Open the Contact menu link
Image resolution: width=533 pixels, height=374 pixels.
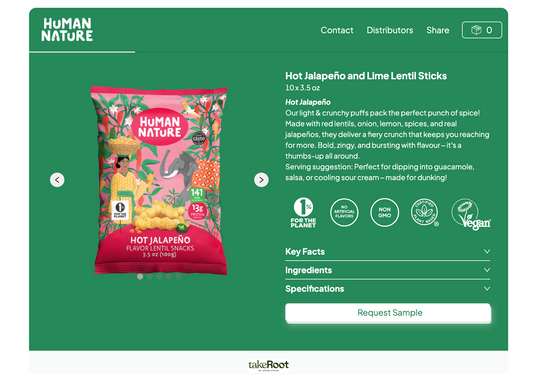(337, 30)
